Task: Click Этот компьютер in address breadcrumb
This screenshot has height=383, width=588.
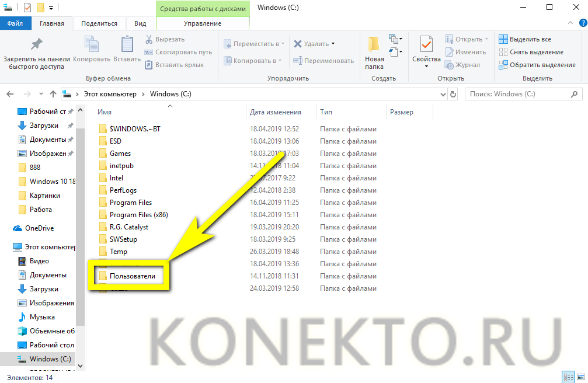Action: (110, 94)
